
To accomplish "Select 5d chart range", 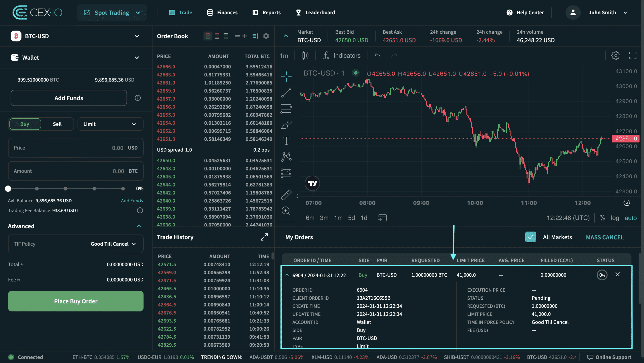I will (x=351, y=218).
